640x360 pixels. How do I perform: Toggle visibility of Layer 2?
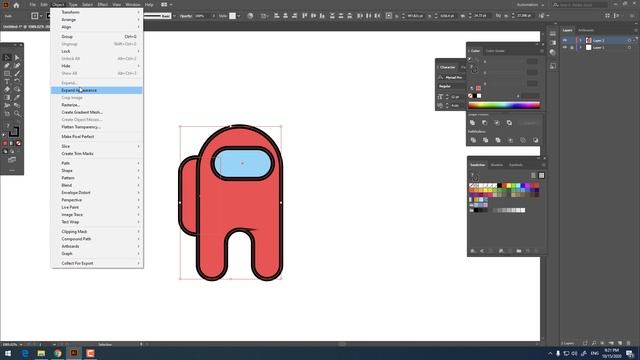pos(565,40)
